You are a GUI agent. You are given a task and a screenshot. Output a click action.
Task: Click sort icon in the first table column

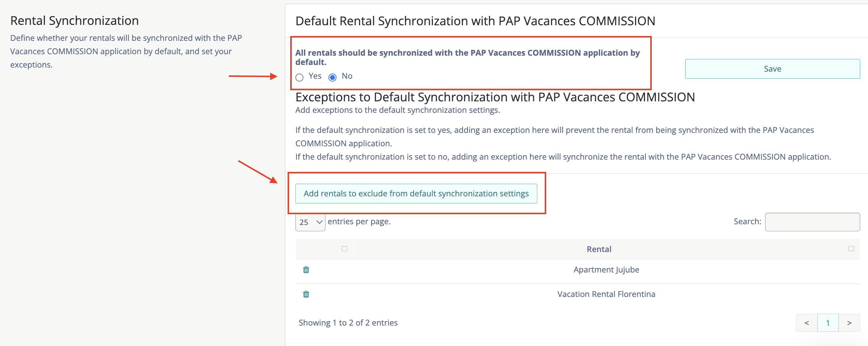(x=344, y=249)
